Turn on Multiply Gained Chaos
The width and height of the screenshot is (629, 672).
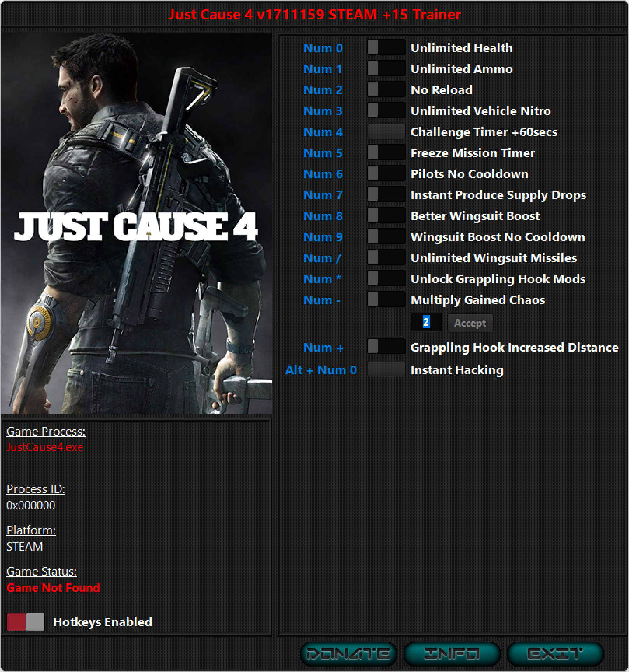click(x=386, y=300)
